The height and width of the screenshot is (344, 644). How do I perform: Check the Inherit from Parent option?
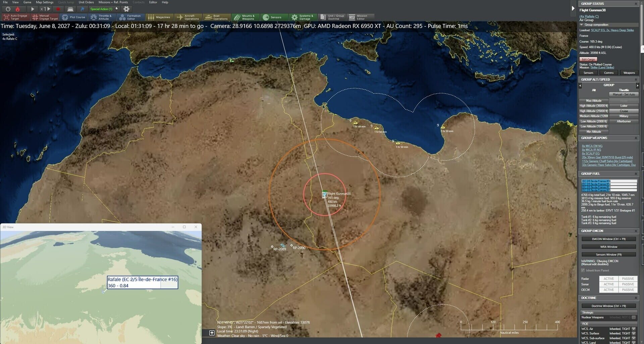[583, 270]
